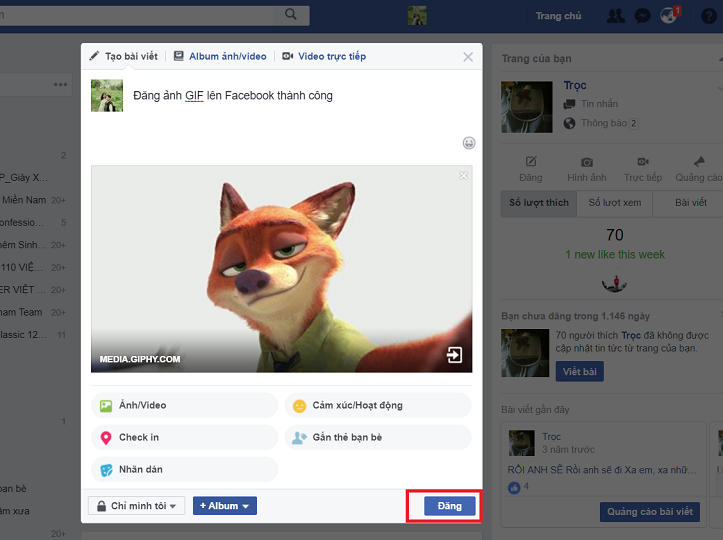The width and height of the screenshot is (723, 540).
Task: Remove the GIF preview attachment
Action: (x=463, y=175)
